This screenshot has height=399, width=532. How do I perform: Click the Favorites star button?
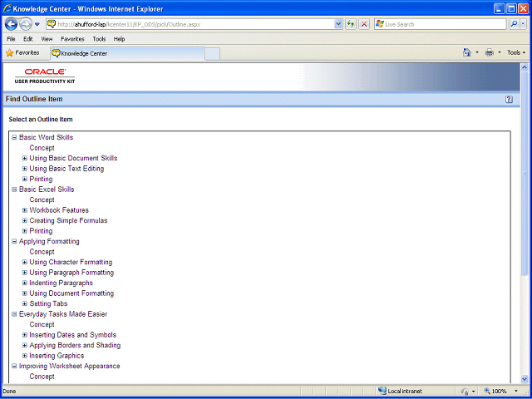click(x=22, y=53)
